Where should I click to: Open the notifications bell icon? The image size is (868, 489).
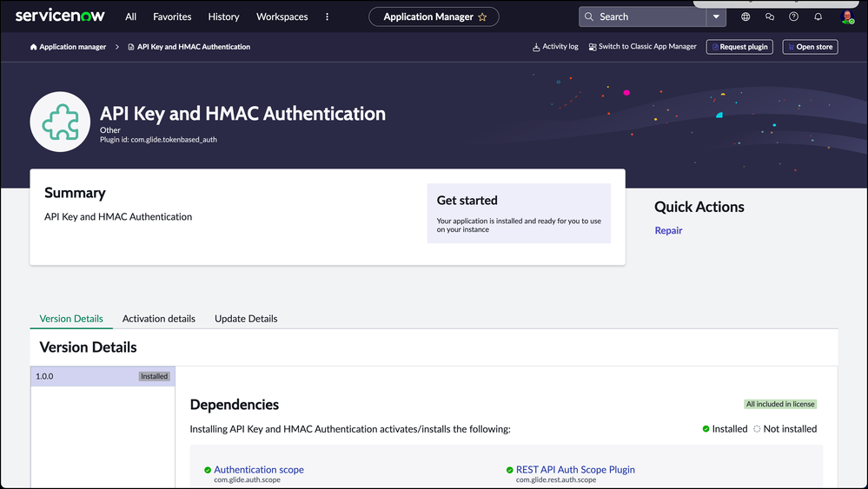818,17
